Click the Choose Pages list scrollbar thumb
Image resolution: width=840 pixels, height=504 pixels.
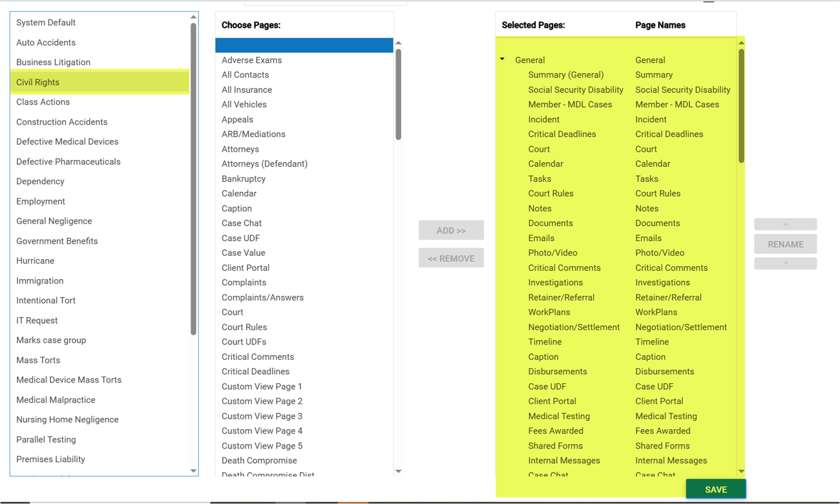398,94
